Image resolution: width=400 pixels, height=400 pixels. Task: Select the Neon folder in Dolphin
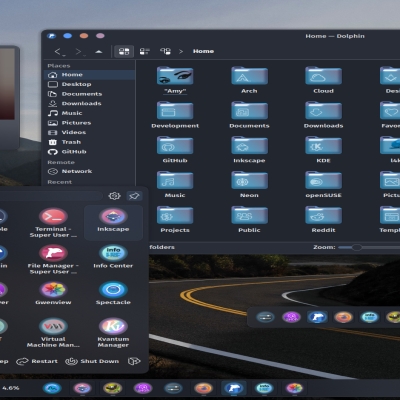[x=249, y=184]
